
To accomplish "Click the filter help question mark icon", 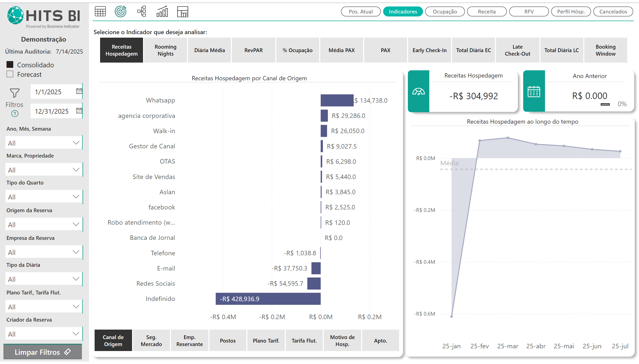I will (x=15, y=114).
